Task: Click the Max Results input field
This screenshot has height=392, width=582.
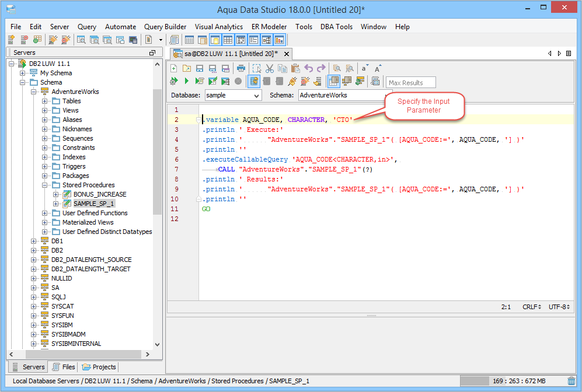Action: point(411,82)
